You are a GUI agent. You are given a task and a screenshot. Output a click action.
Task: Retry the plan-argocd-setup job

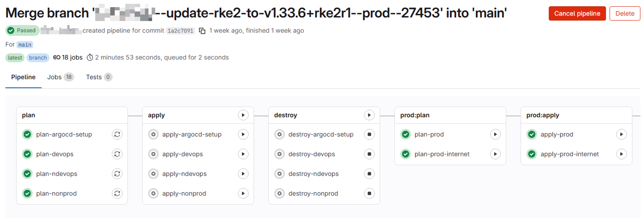coord(117,134)
